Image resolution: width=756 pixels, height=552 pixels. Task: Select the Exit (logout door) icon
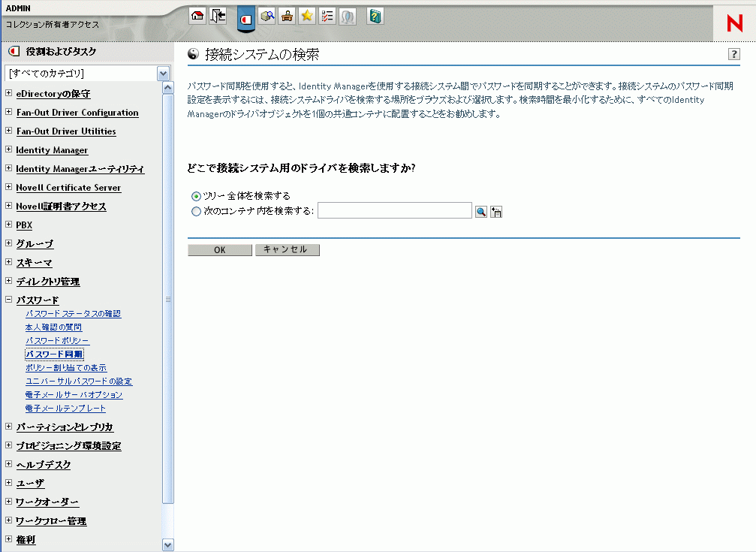217,15
